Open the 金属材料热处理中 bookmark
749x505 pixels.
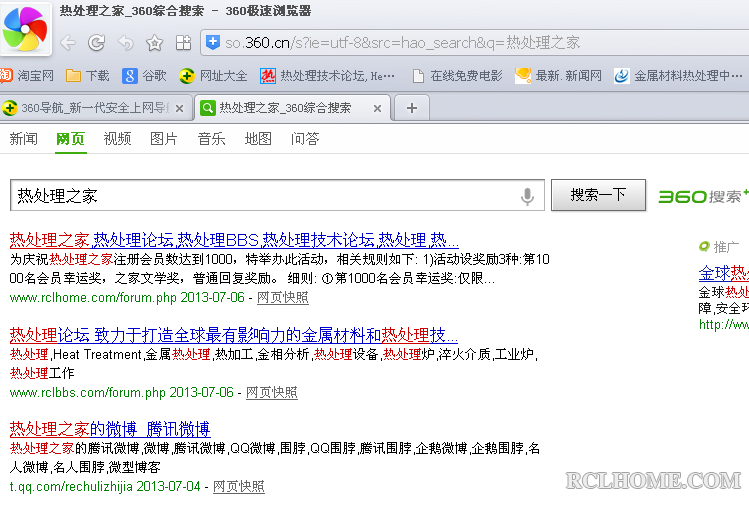pyautogui.click(x=679, y=75)
